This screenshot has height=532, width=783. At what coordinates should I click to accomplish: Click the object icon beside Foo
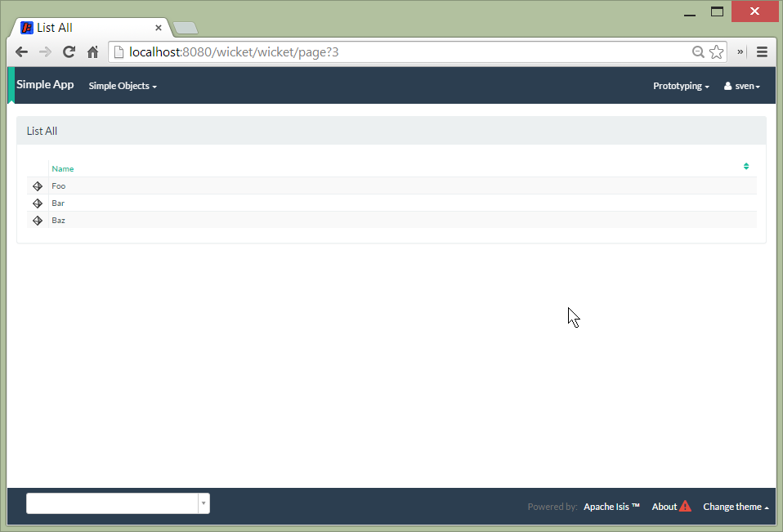click(38, 186)
